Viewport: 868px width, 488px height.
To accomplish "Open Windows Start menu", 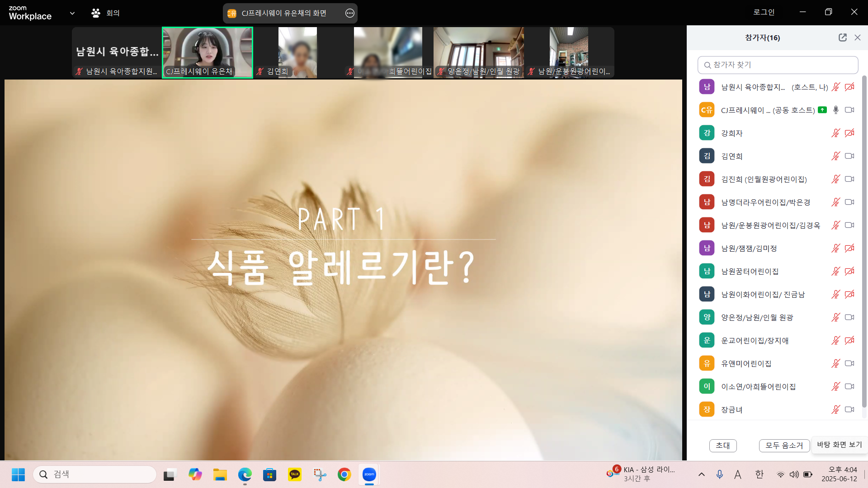I will pyautogui.click(x=18, y=474).
